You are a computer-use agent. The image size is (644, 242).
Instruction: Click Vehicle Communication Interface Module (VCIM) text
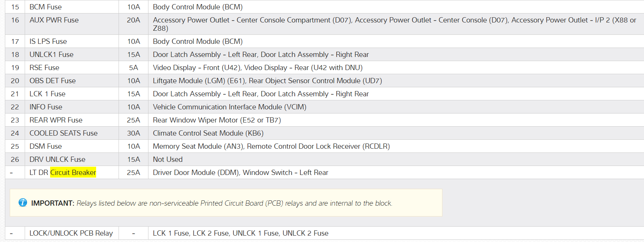tap(229, 107)
